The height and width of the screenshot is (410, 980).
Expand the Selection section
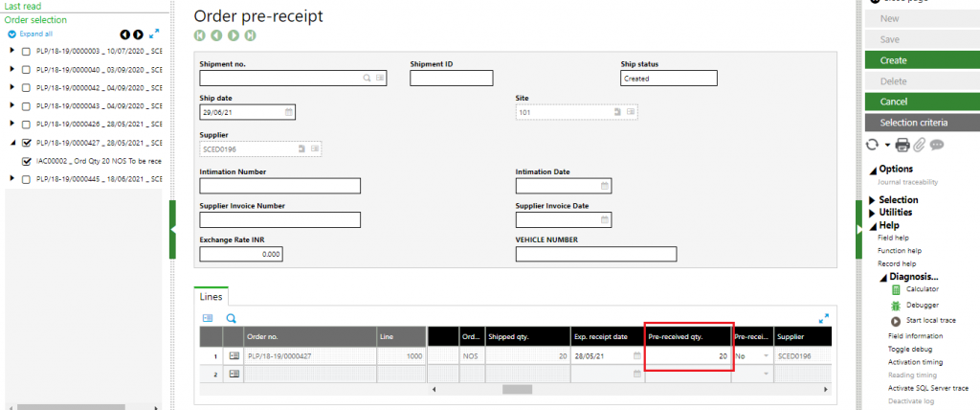pyautogui.click(x=873, y=200)
